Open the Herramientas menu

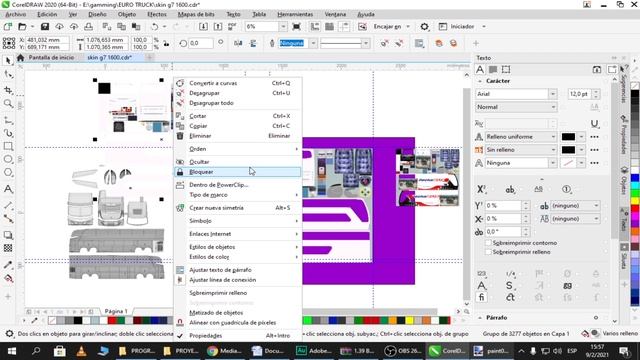pyautogui.click(x=295, y=14)
